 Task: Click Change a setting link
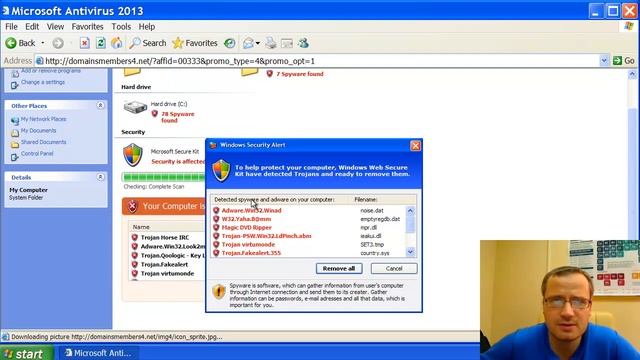[43, 82]
